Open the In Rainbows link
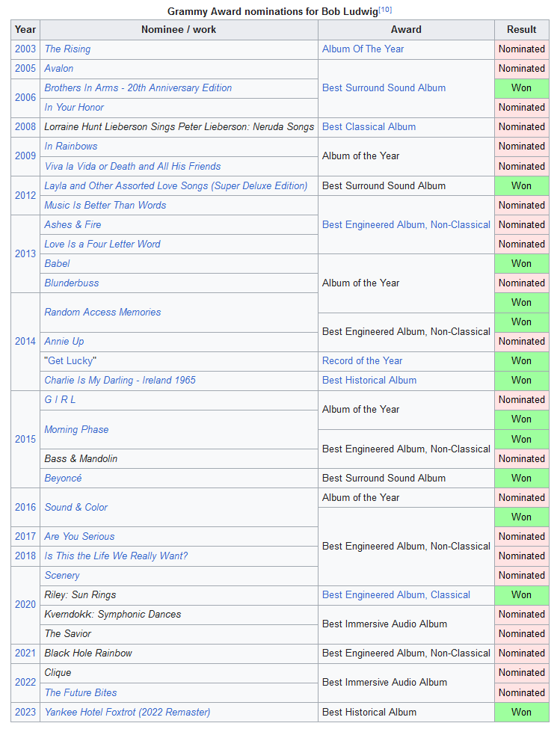 click(71, 146)
